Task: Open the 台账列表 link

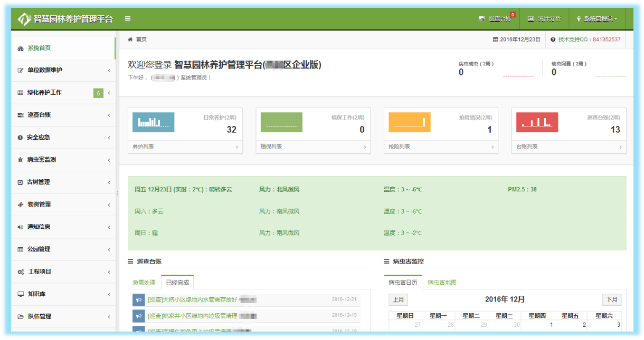Action: point(569,147)
